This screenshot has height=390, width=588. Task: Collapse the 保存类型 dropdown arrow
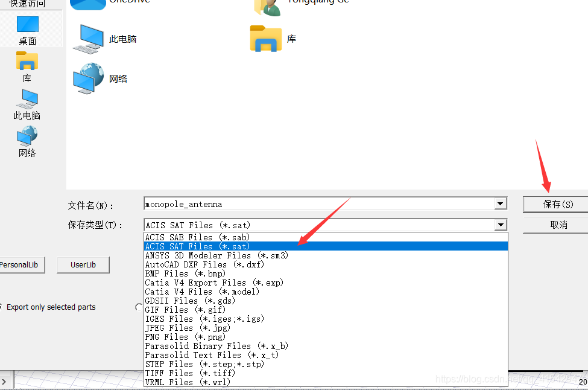(500, 225)
